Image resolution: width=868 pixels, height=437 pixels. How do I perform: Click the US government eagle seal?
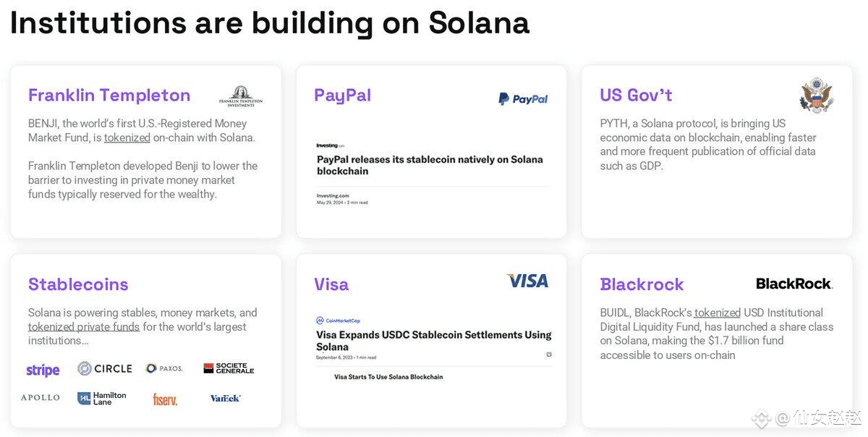[x=817, y=95]
